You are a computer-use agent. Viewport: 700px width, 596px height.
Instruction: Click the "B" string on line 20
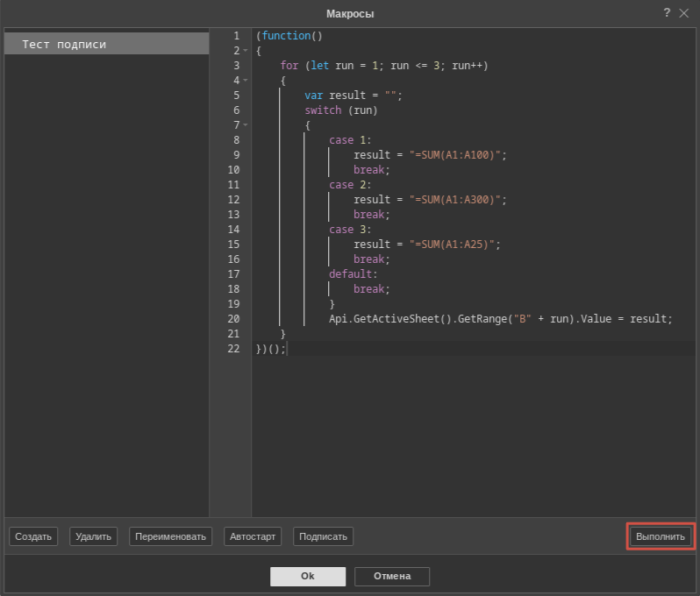click(x=522, y=319)
